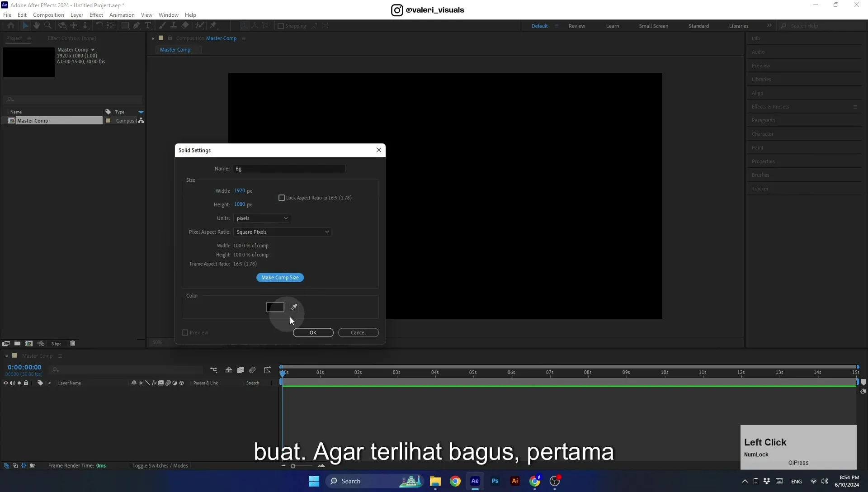The width and height of the screenshot is (868, 492).
Task: Toggle the Shy layers hide icon in timeline
Action: 229,370
